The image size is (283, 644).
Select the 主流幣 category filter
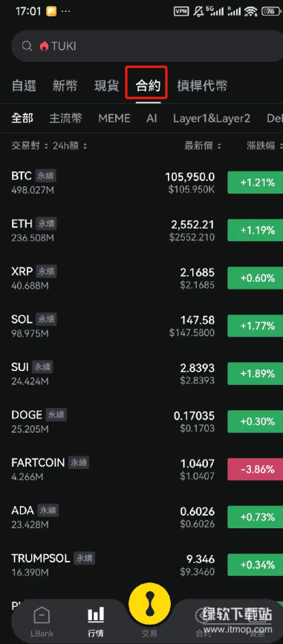point(66,119)
